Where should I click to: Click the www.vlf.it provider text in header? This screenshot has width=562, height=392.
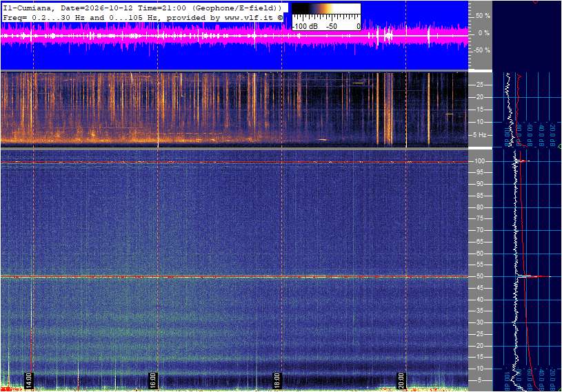(x=249, y=17)
